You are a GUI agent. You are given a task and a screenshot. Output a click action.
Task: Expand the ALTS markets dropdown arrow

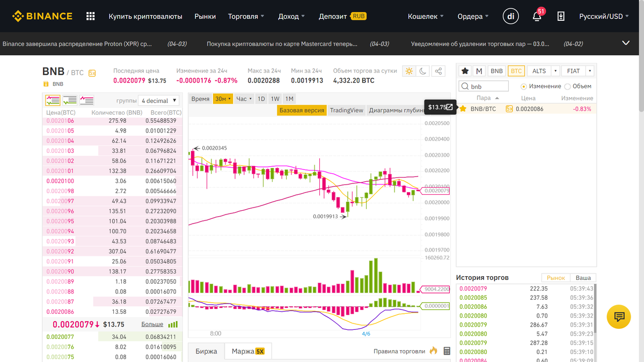coord(555,71)
